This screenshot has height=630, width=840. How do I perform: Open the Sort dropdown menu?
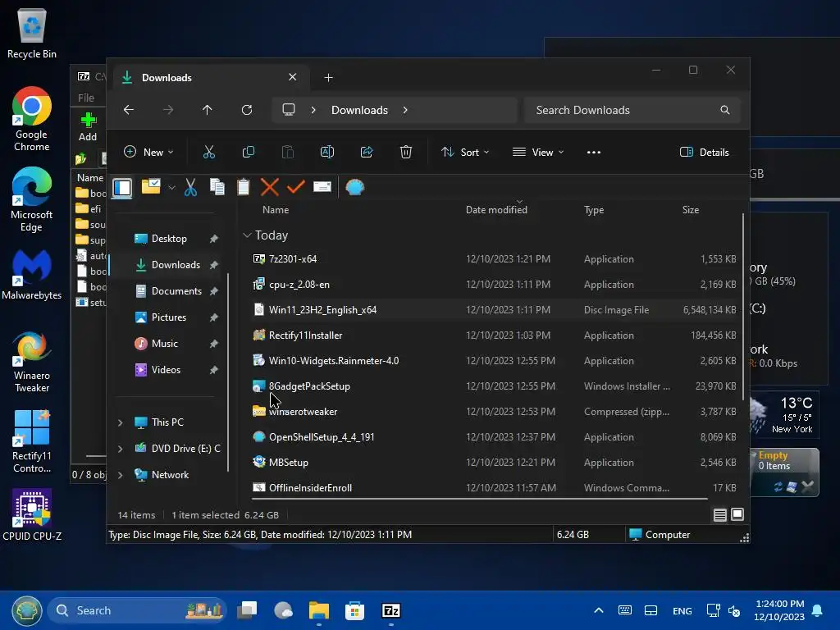click(464, 152)
